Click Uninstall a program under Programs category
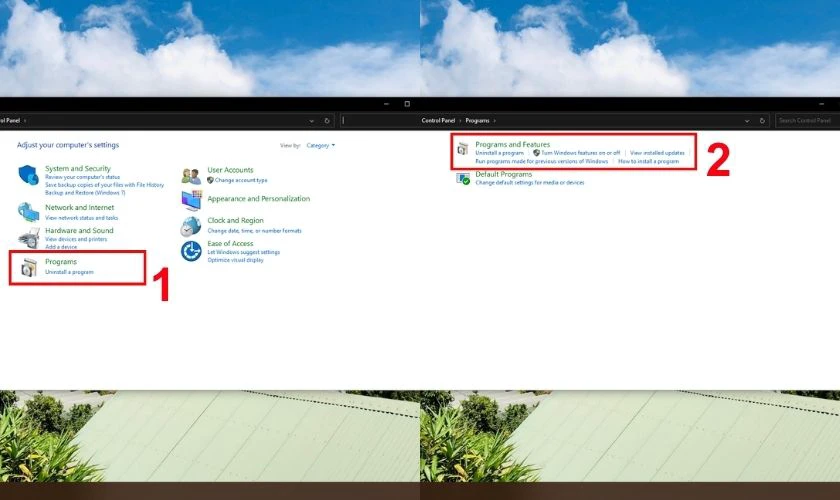The width and height of the screenshot is (840, 500). click(x=69, y=272)
